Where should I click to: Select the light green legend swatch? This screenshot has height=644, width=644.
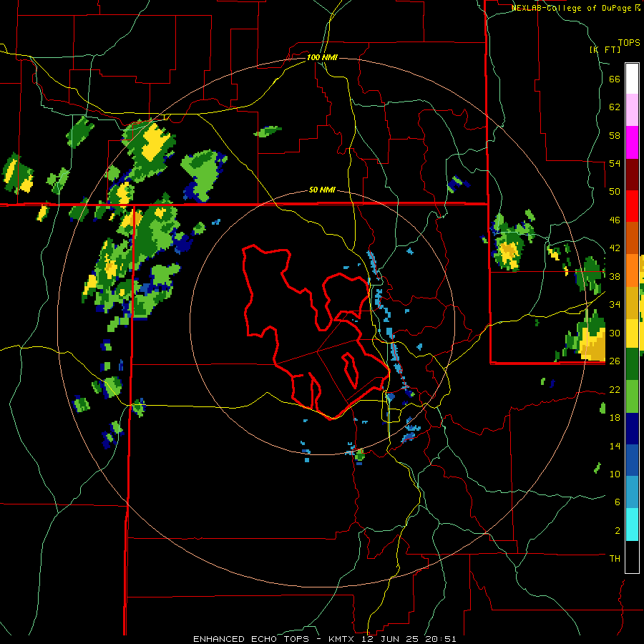[x=632, y=396]
